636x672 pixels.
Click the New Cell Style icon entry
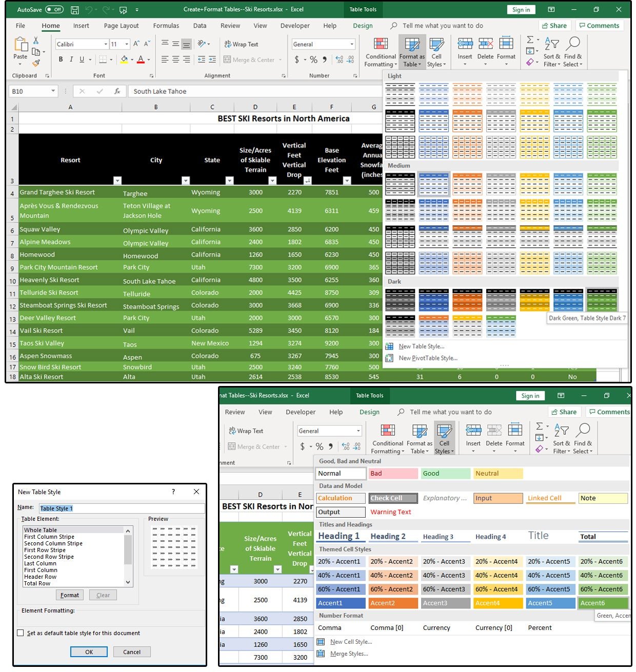point(321,642)
